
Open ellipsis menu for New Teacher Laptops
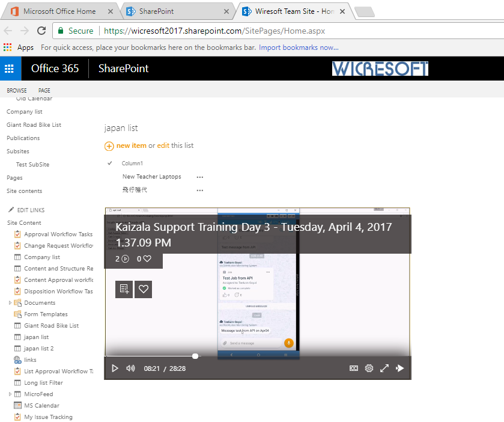coord(200,177)
